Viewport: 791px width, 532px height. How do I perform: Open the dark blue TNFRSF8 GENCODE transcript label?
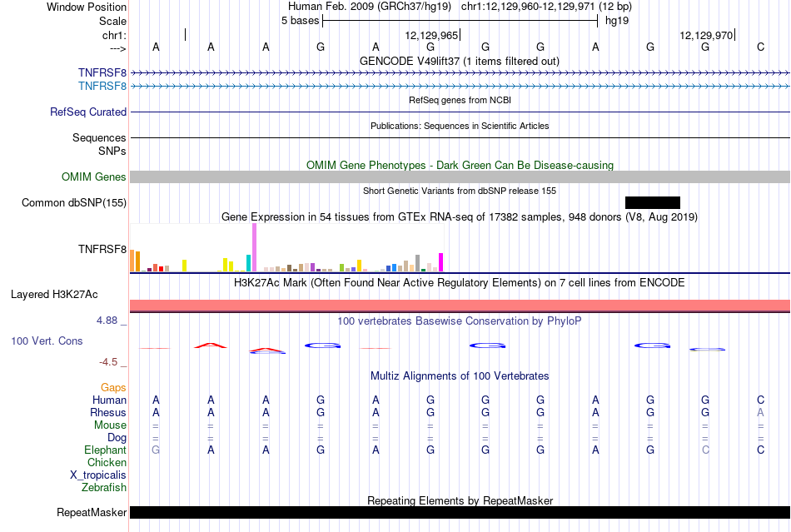pyautogui.click(x=102, y=73)
